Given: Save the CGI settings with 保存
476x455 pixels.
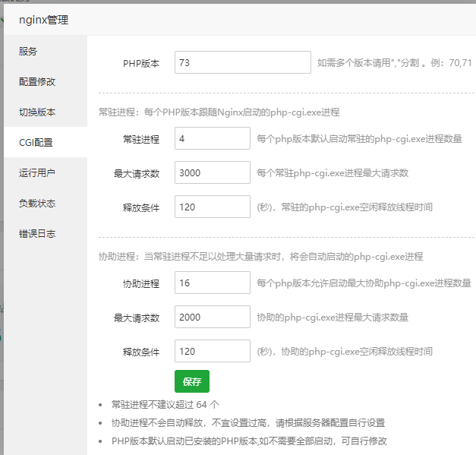Looking at the screenshot, I should coord(192,381).
